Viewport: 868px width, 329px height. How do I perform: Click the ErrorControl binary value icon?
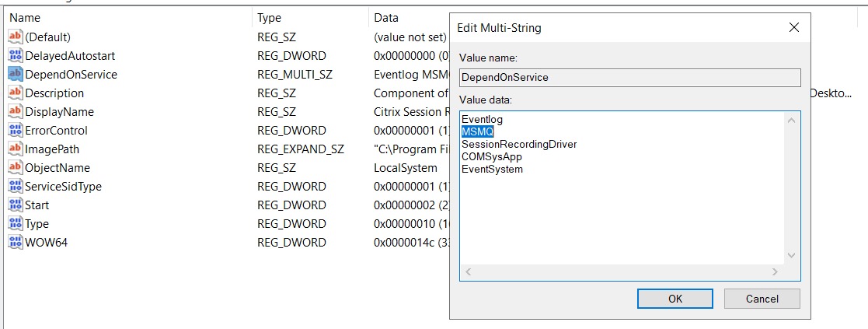click(16, 130)
